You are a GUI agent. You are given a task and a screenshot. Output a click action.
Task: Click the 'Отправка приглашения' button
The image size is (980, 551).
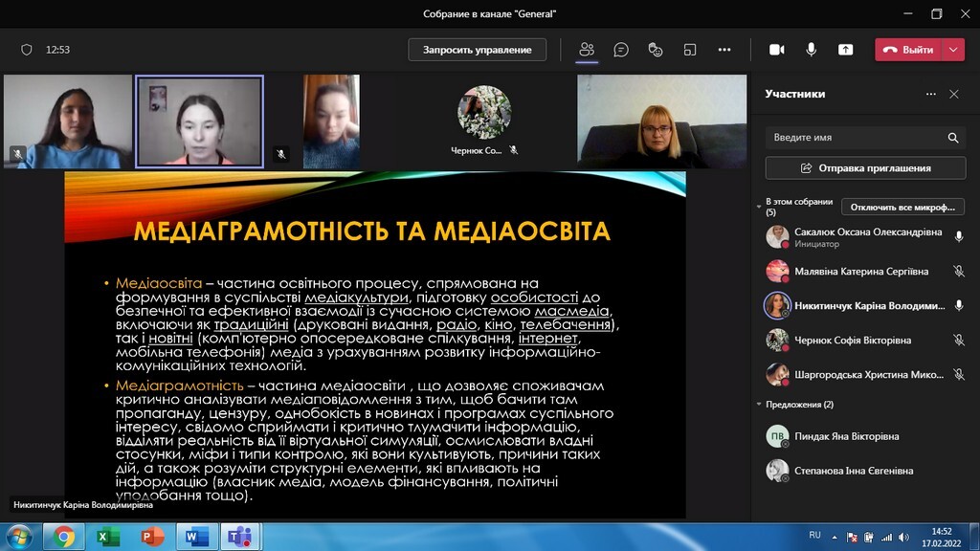pyautogui.click(x=865, y=168)
